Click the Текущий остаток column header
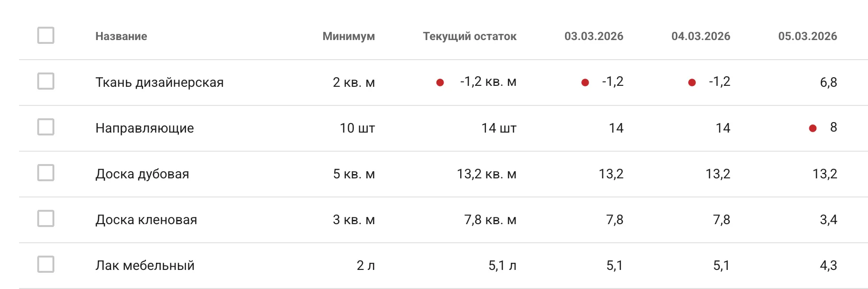This screenshot has height=289, width=868. coord(470,36)
